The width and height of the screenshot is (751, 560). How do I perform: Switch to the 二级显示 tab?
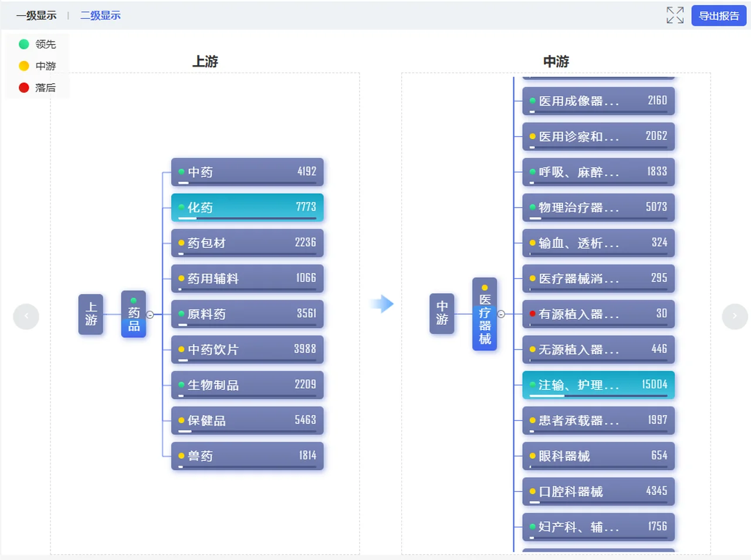click(x=100, y=15)
